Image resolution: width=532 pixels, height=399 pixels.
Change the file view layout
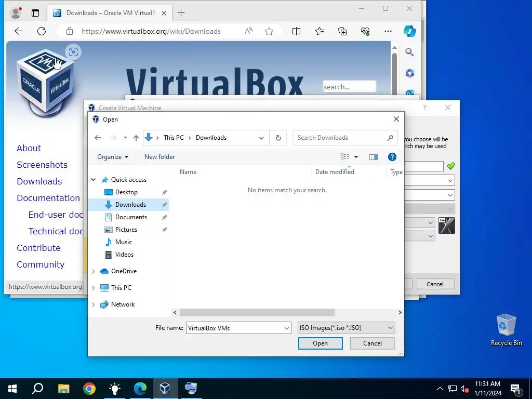click(345, 157)
